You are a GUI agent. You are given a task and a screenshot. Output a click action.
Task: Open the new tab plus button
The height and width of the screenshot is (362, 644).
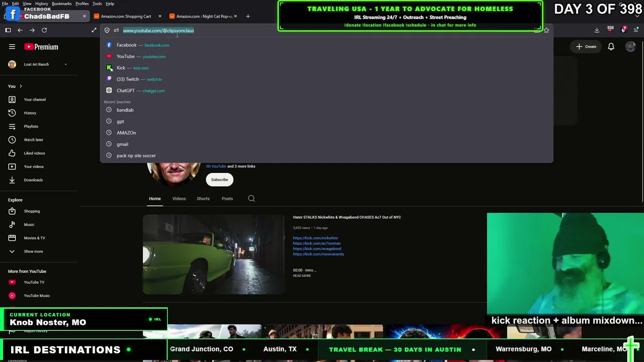pos(248,16)
